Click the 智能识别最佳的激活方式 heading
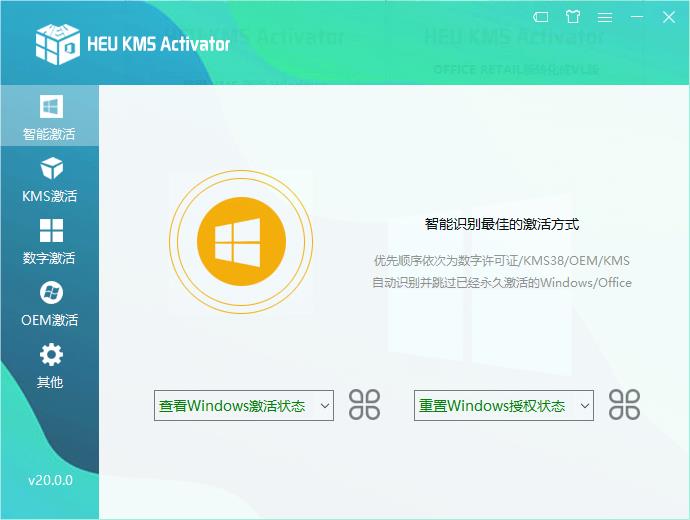The height and width of the screenshot is (520, 690). point(502,224)
